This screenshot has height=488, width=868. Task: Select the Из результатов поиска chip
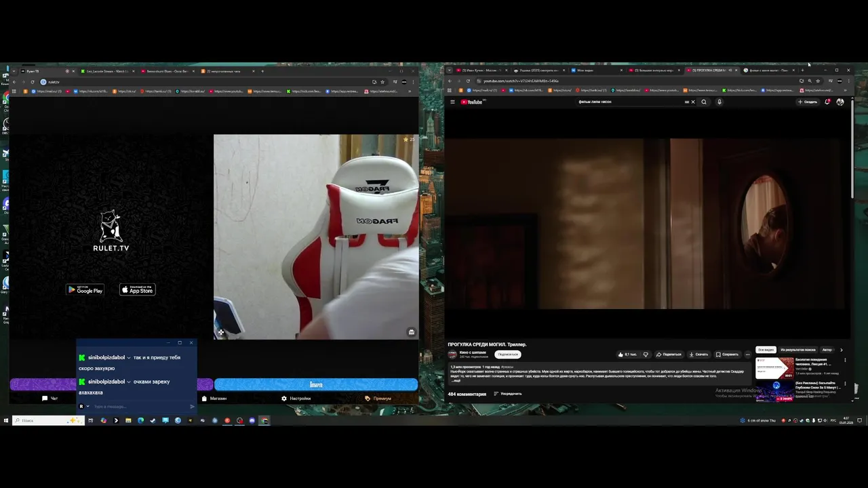(798, 350)
